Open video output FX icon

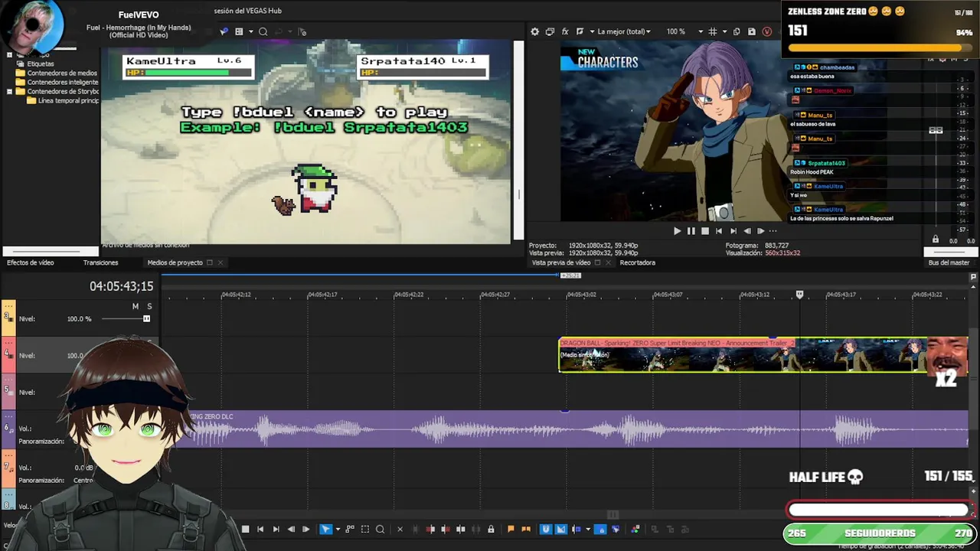565,31
